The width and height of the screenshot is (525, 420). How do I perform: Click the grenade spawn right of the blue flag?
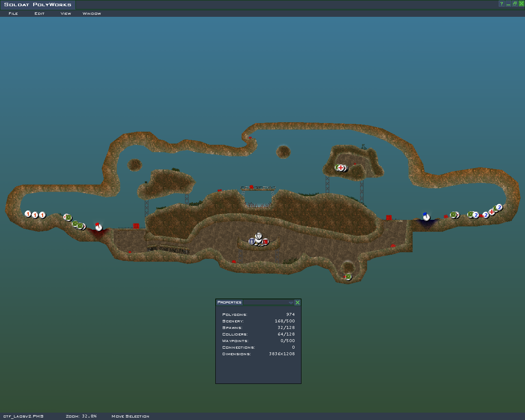tap(453, 215)
